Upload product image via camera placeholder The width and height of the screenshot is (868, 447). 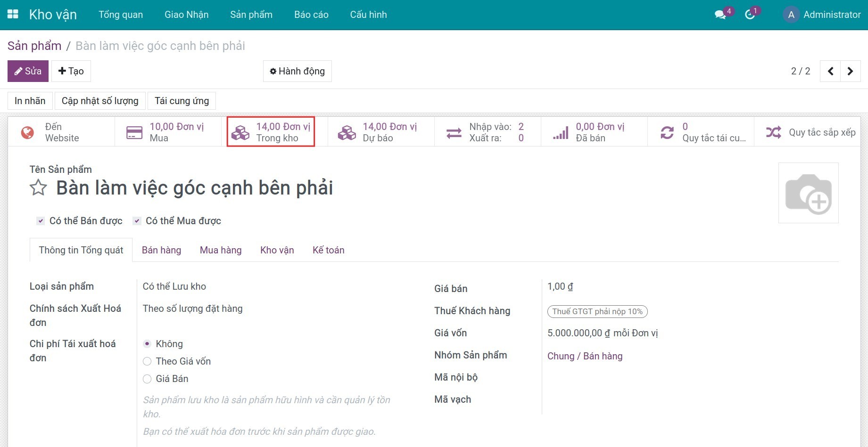tap(808, 193)
